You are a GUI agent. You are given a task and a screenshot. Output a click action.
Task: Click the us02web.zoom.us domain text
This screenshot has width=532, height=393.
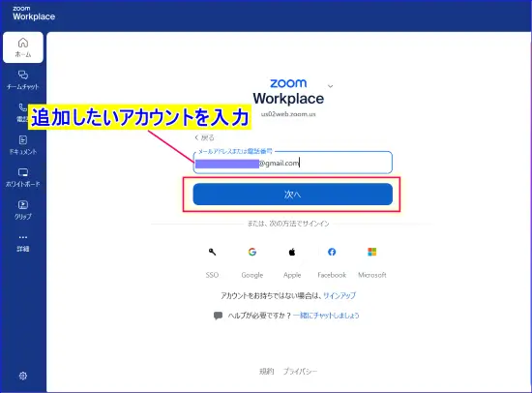[288, 114]
